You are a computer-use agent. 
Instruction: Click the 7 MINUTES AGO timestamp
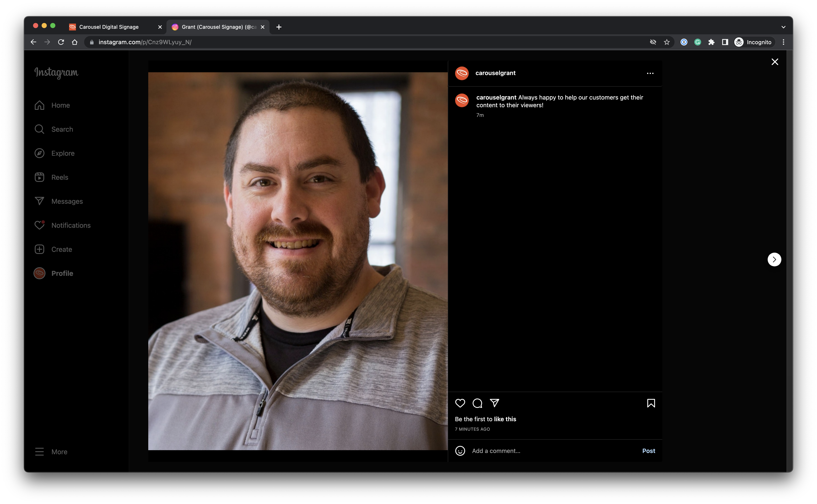click(x=472, y=429)
